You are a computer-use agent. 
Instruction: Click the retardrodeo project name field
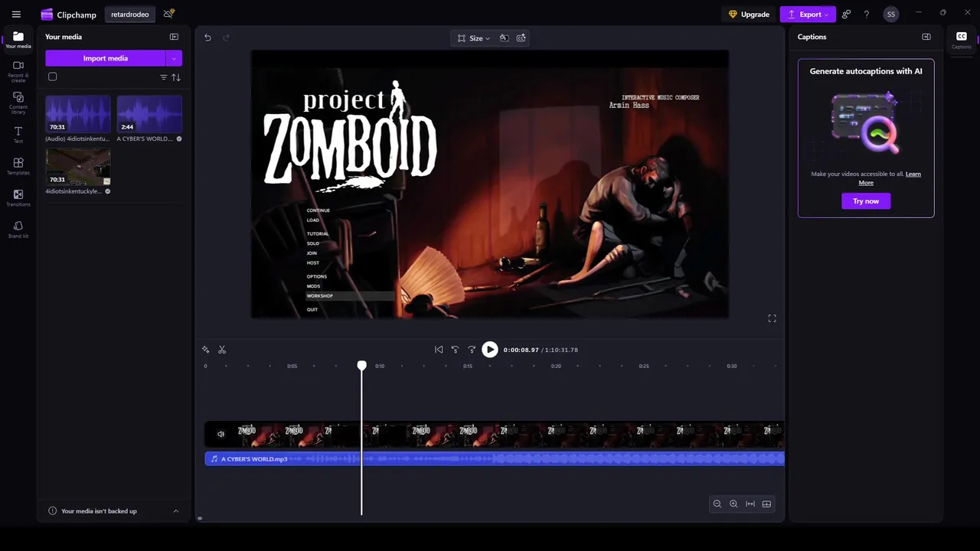(x=129, y=15)
